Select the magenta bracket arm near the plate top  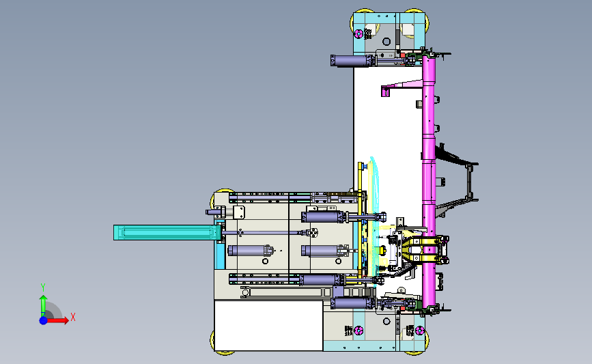[x=401, y=87]
